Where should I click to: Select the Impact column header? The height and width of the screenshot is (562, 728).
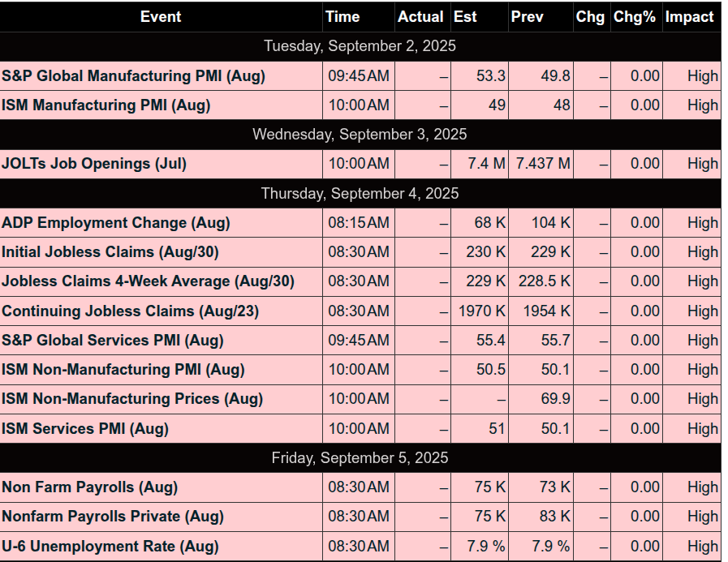pos(689,17)
